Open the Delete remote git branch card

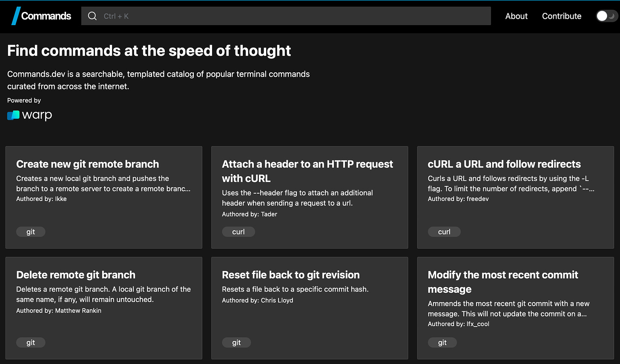(76, 275)
